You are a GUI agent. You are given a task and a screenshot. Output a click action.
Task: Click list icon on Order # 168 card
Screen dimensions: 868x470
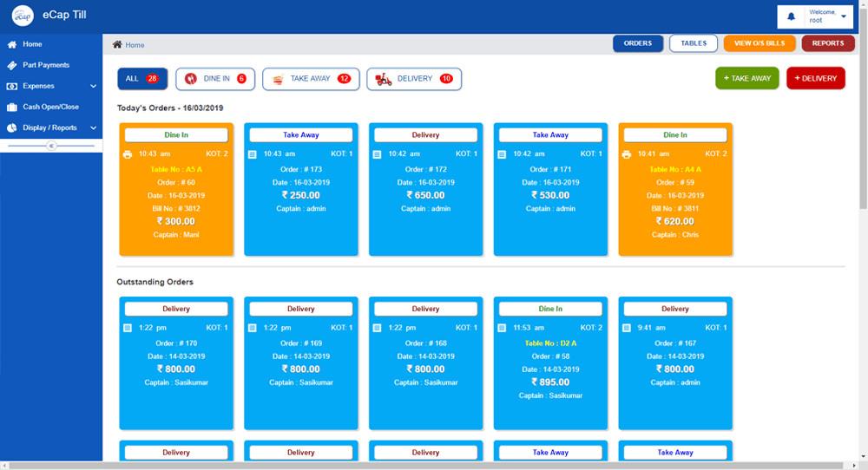click(x=377, y=328)
